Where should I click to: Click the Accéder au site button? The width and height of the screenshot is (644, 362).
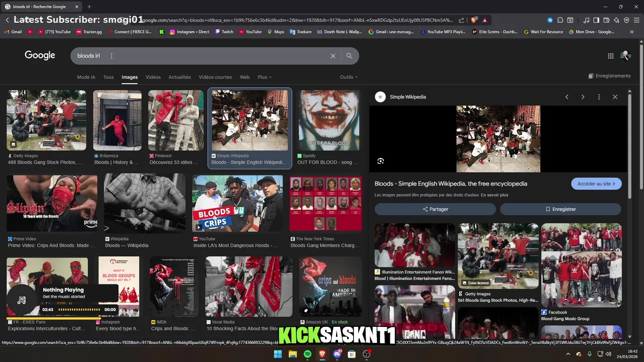point(596,184)
